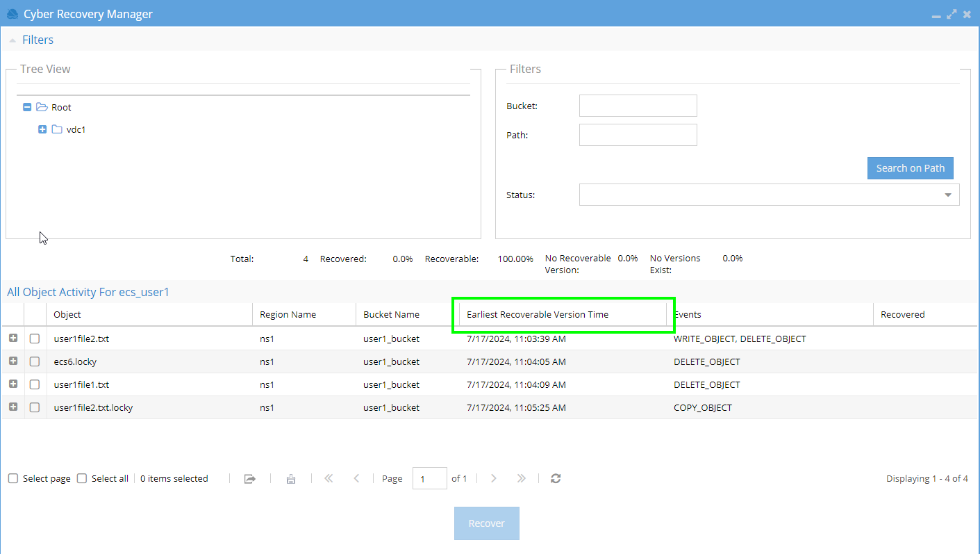
Task: Click the 11:04:05 AM version time cell
Action: click(x=516, y=362)
